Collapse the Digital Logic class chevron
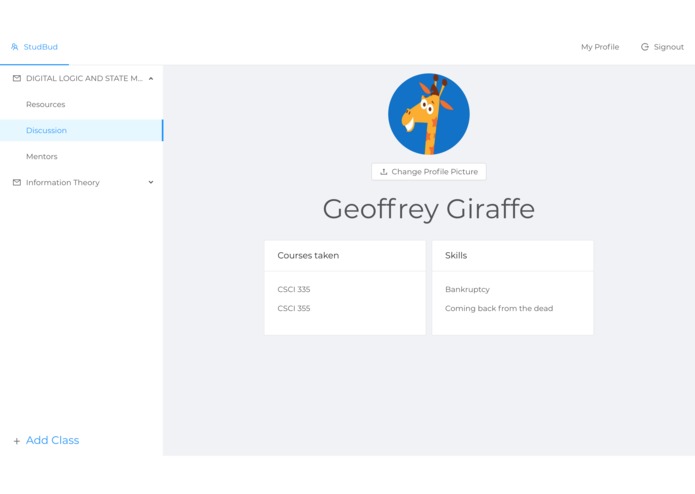Screen dimensions: 695x494 coord(151,78)
